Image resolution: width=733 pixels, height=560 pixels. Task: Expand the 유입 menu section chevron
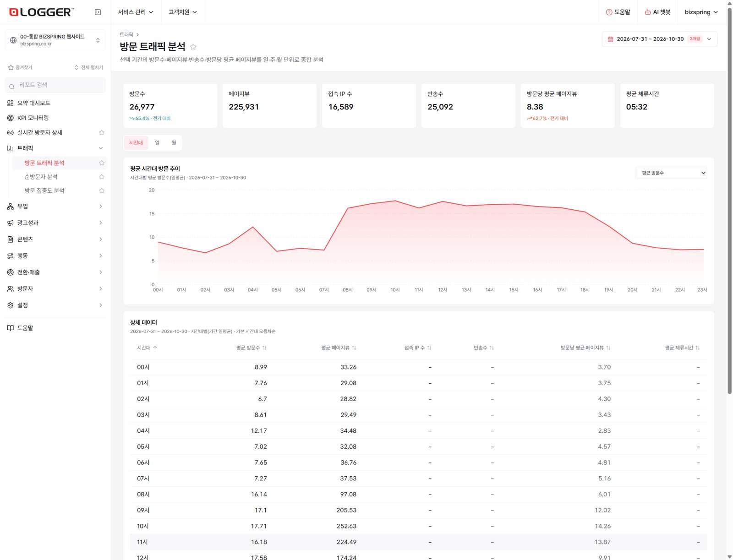pos(101,207)
